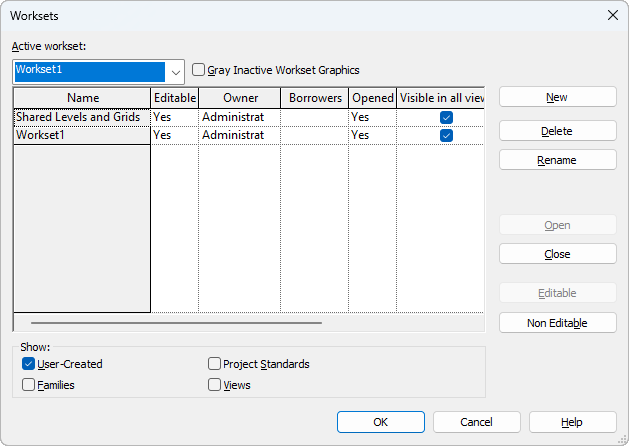629x446 pixels.
Task: Sort by the Name column header
Action: [x=82, y=98]
